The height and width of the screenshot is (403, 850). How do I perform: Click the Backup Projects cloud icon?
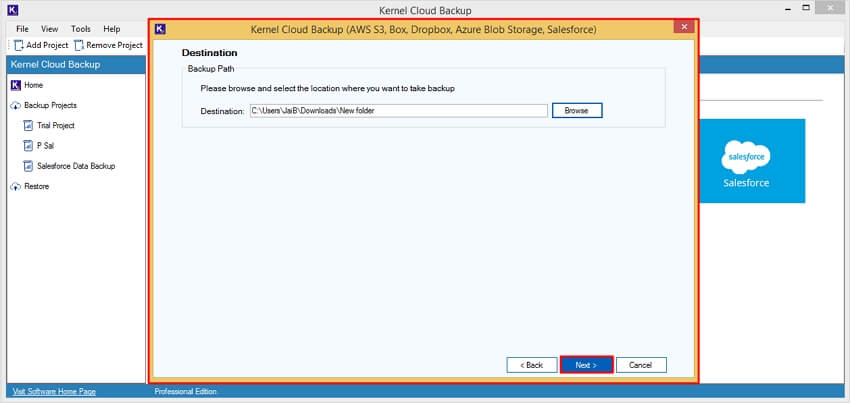pos(15,105)
